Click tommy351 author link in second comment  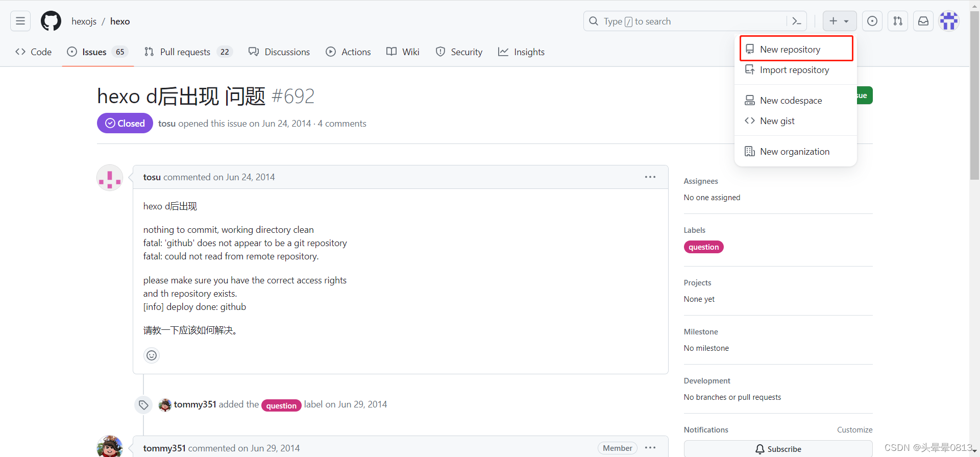(x=164, y=448)
